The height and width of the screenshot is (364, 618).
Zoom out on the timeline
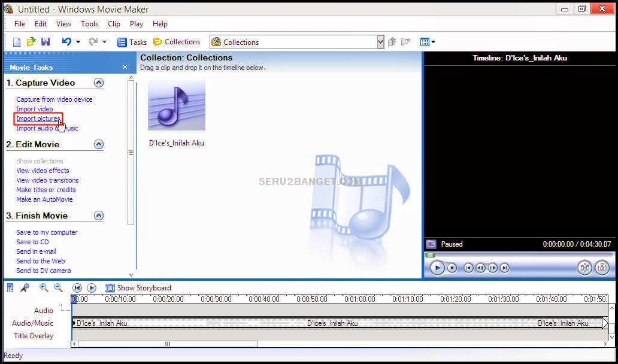[58, 288]
